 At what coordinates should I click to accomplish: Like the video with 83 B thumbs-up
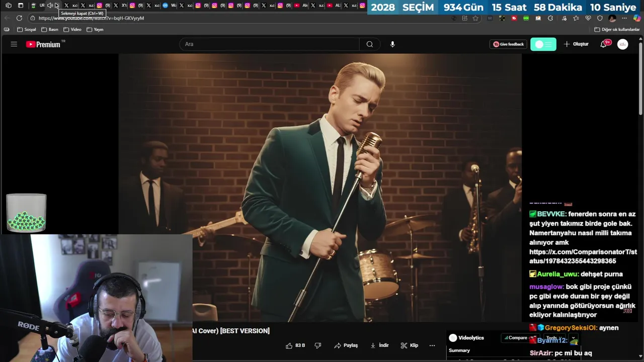(x=295, y=345)
